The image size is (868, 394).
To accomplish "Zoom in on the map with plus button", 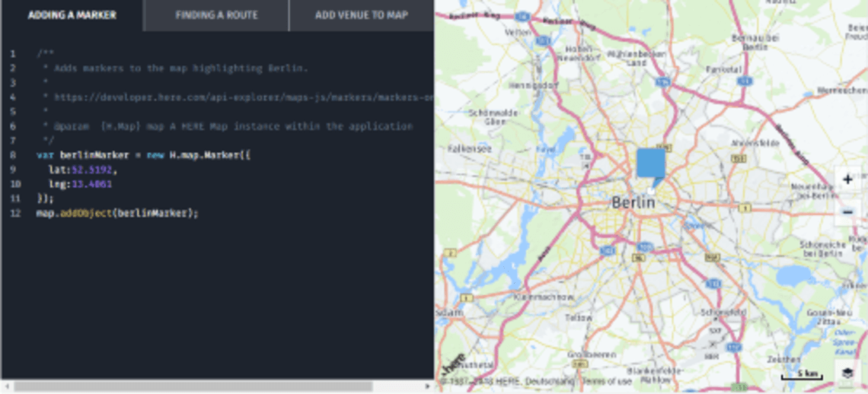I will pos(847,180).
